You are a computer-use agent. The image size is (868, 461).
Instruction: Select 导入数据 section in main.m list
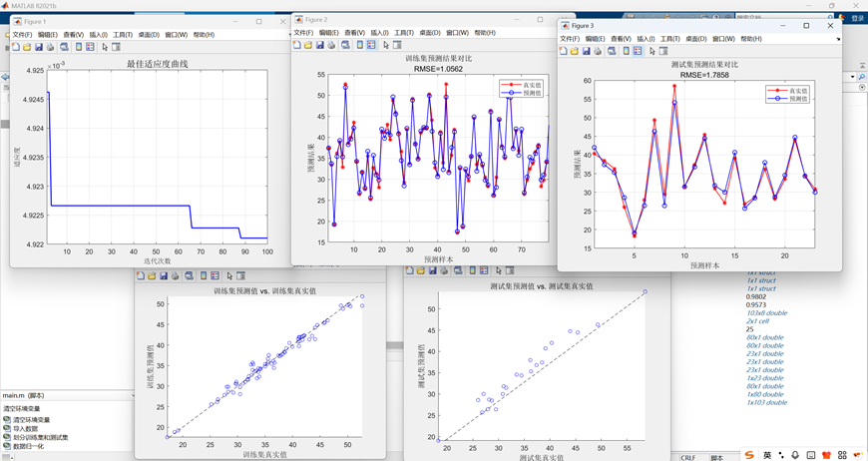pos(26,429)
